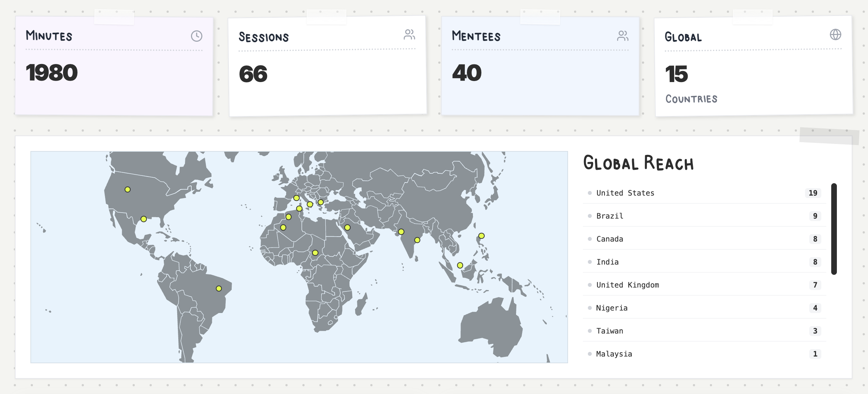Click the map marker in Malaysia

[x=460, y=265]
